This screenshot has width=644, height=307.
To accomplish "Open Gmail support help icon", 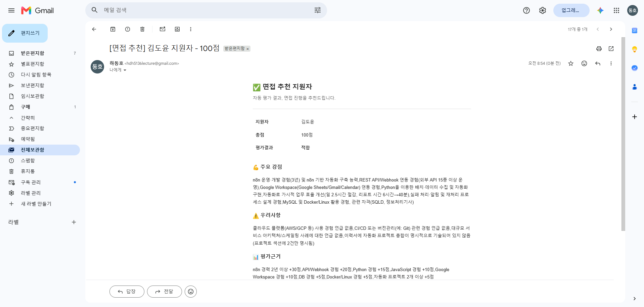I will click(x=526, y=10).
